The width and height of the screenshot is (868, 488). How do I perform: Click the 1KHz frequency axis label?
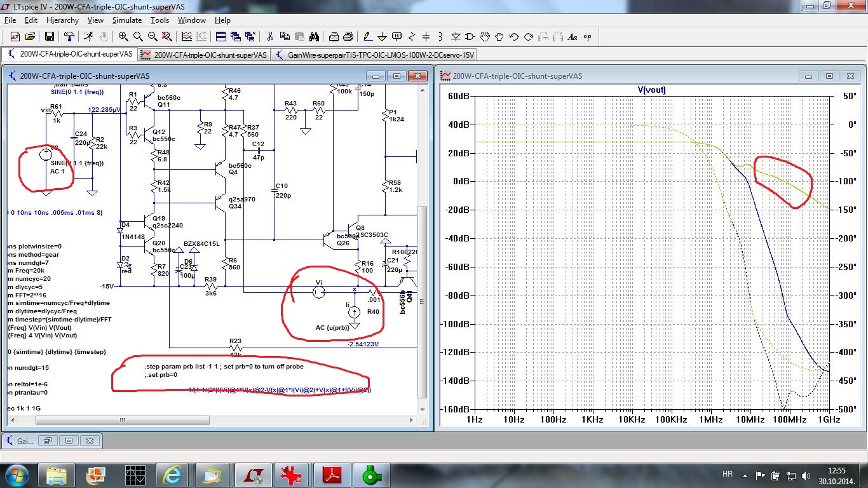click(x=592, y=419)
